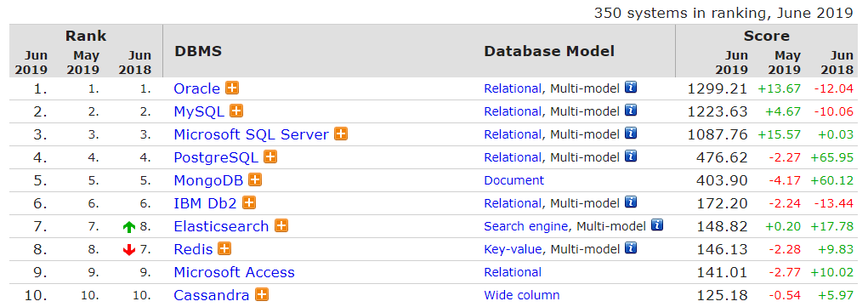Click the Relational link in Microsoft SQL Server's row
Screen dimensions: 868x307
pos(513,134)
